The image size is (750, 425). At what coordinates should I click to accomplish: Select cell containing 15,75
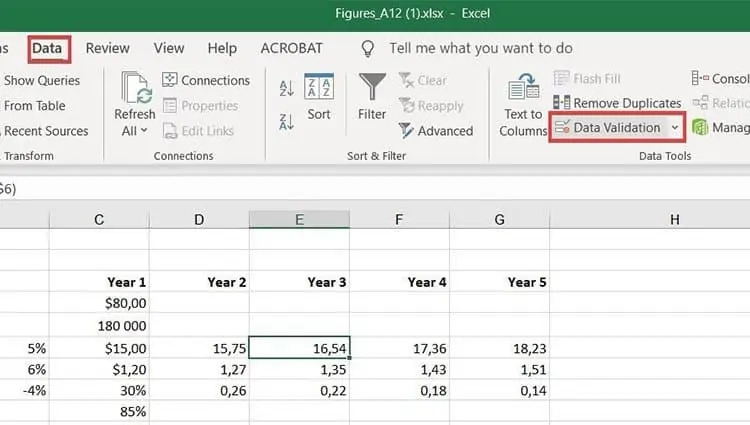199,348
